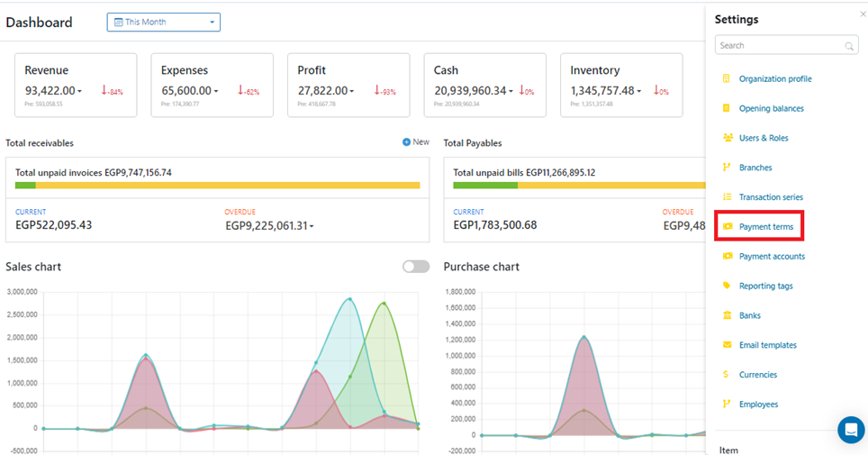Click the Currencies dollar sign icon
Image resolution: width=868 pixels, height=455 pixels.
point(727,375)
